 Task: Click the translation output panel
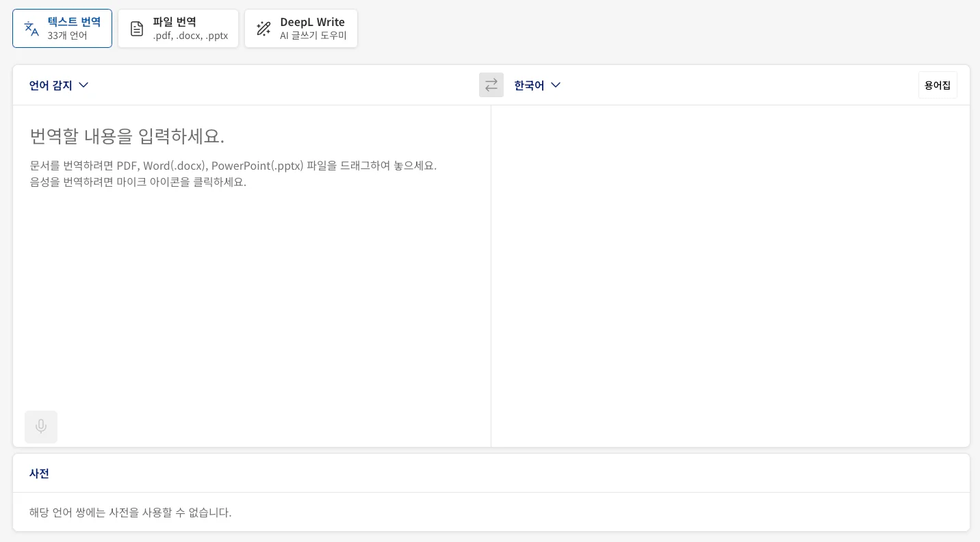(x=730, y=274)
